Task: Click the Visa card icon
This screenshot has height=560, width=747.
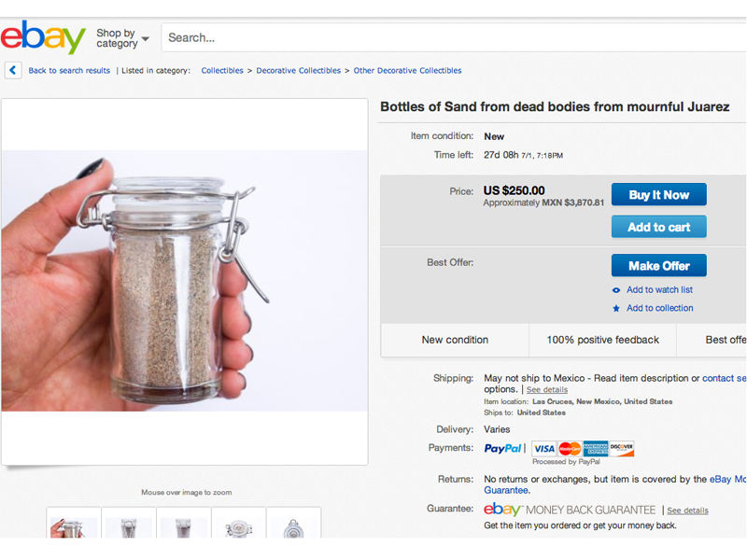Action: [543, 449]
